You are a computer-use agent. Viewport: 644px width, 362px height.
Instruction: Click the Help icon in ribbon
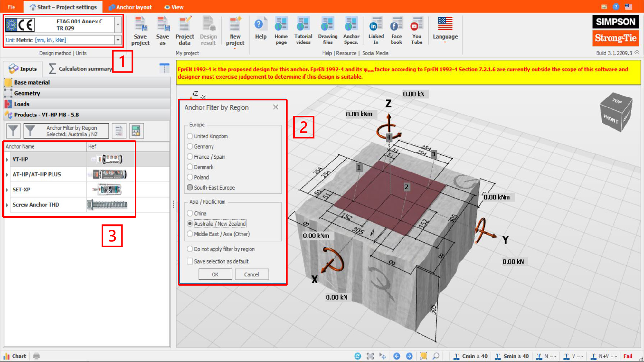(260, 24)
